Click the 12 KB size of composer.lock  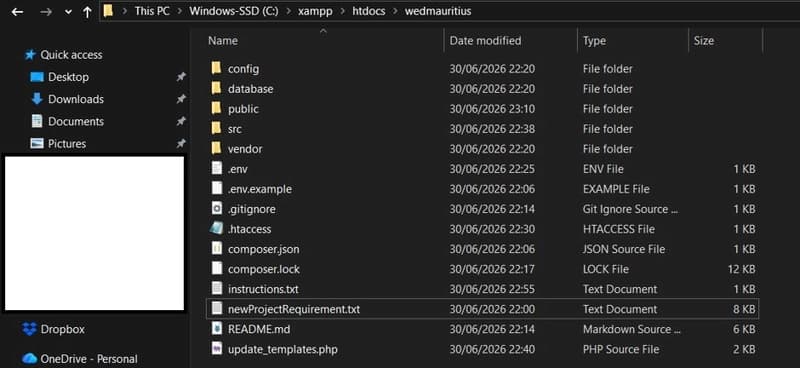point(741,269)
